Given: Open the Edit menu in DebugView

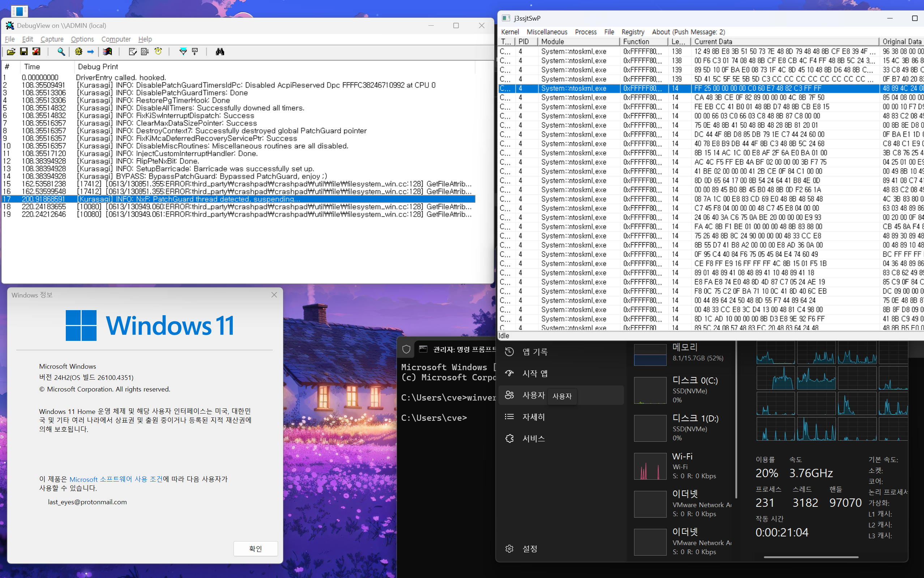Looking at the screenshot, I should point(27,39).
